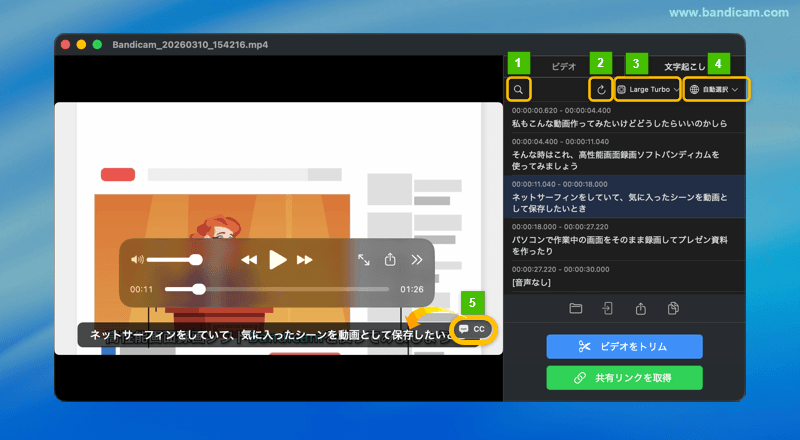Adjust the volume slider knob
This screenshot has width=800, height=440.
coord(196,260)
